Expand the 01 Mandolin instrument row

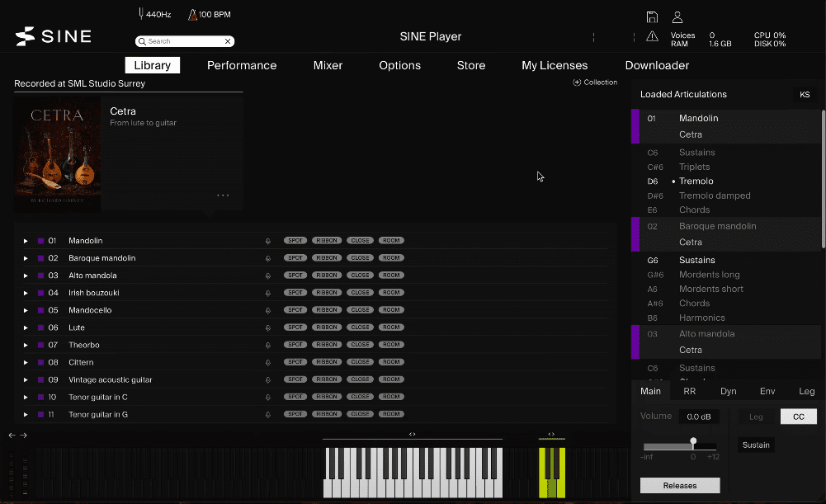(26, 241)
